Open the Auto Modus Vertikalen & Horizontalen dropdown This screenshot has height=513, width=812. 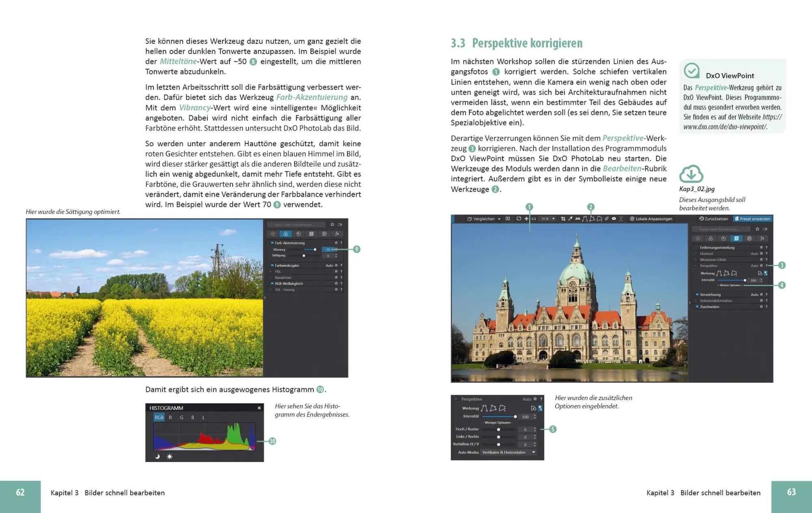point(508,452)
